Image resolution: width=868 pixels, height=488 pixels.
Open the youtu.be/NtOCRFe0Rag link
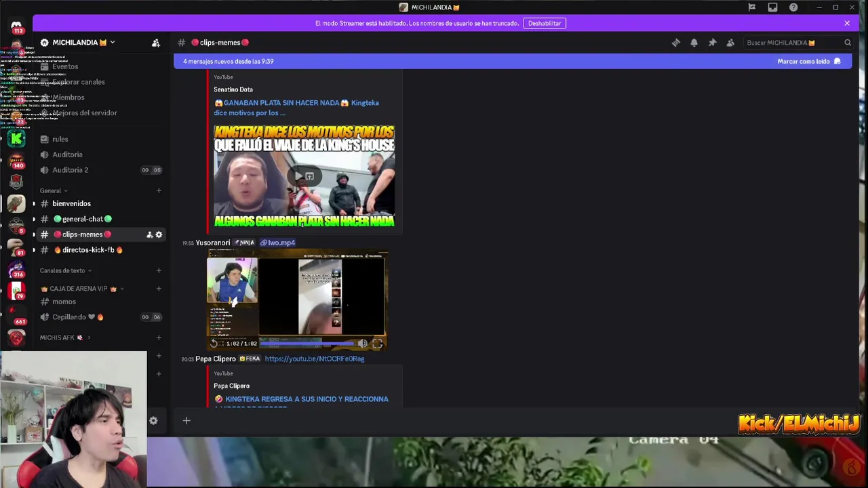tap(315, 359)
